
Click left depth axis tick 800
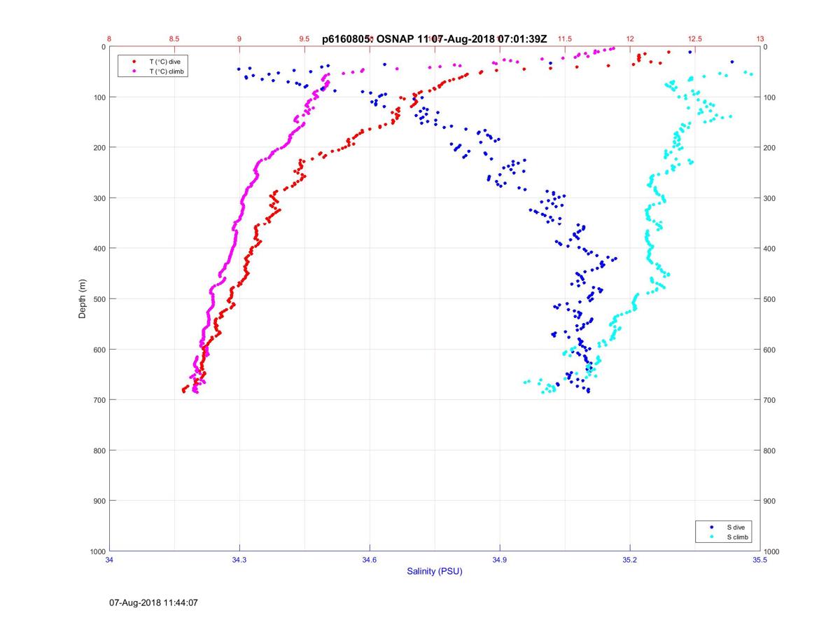coord(99,450)
